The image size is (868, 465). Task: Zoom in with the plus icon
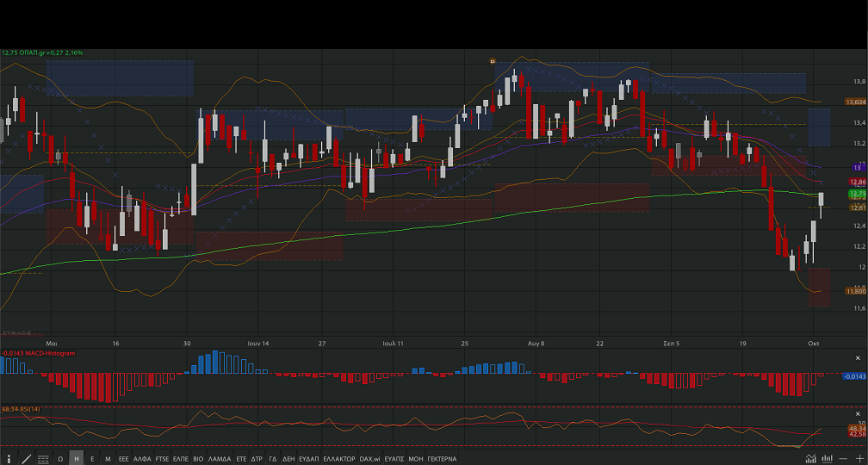859,458
